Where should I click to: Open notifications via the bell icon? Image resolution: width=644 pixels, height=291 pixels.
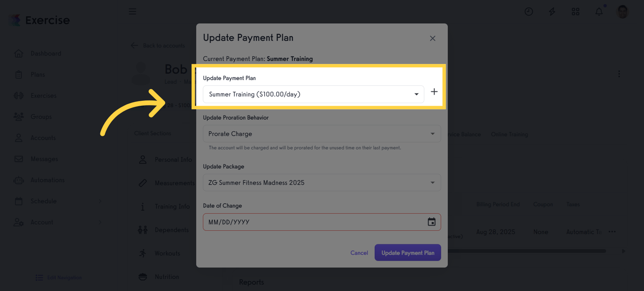(x=599, y=11)
